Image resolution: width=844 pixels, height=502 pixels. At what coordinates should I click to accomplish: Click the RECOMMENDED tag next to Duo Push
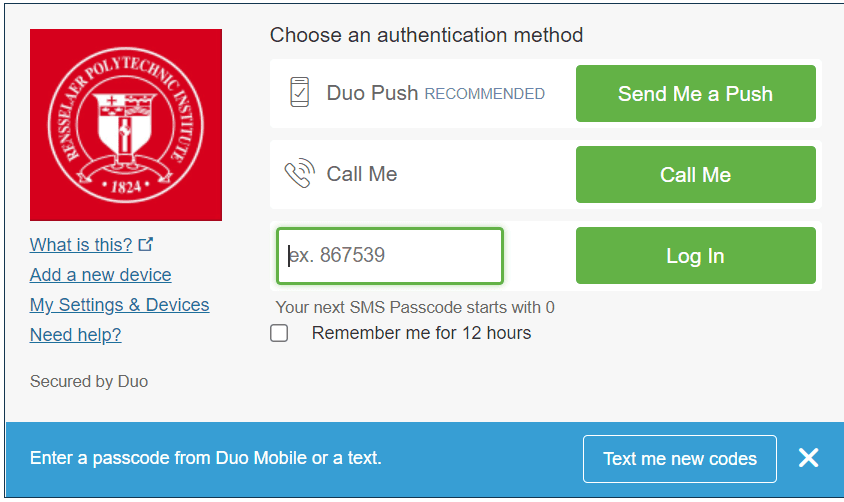click(x=485, y=94)
